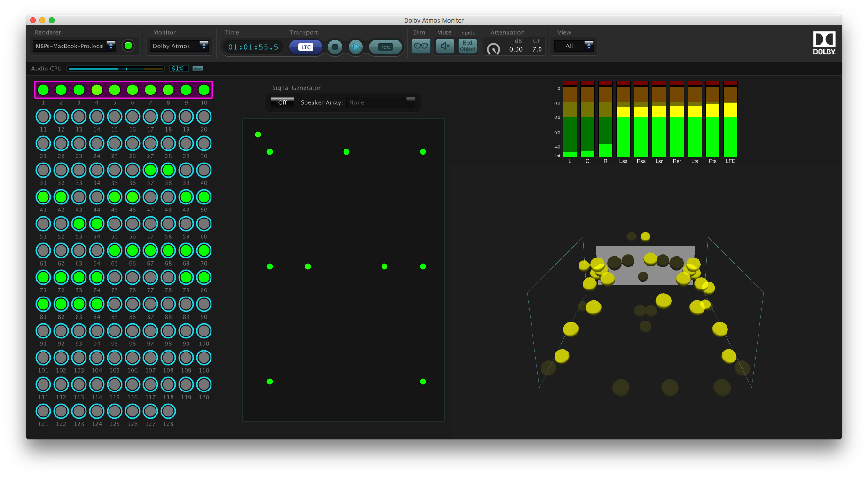868x477 pixels.
Task: Select input channel 20 indicator
Action: (x=204, y=116)
